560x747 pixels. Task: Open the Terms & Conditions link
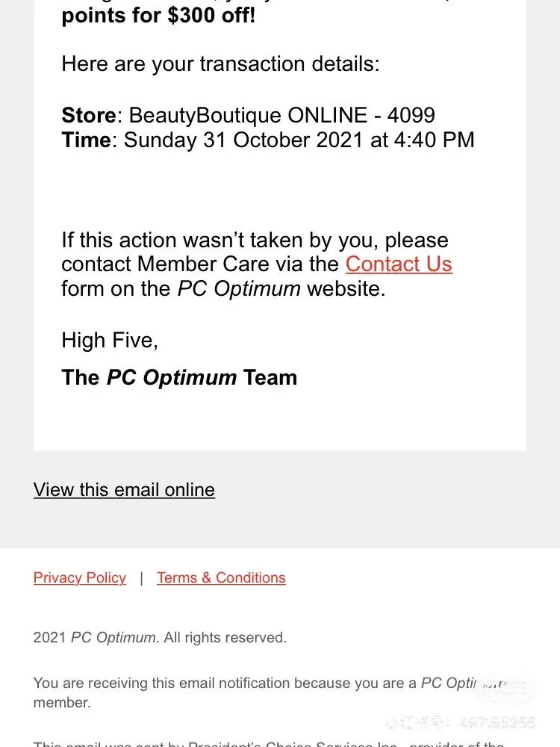tap(221, 578)
